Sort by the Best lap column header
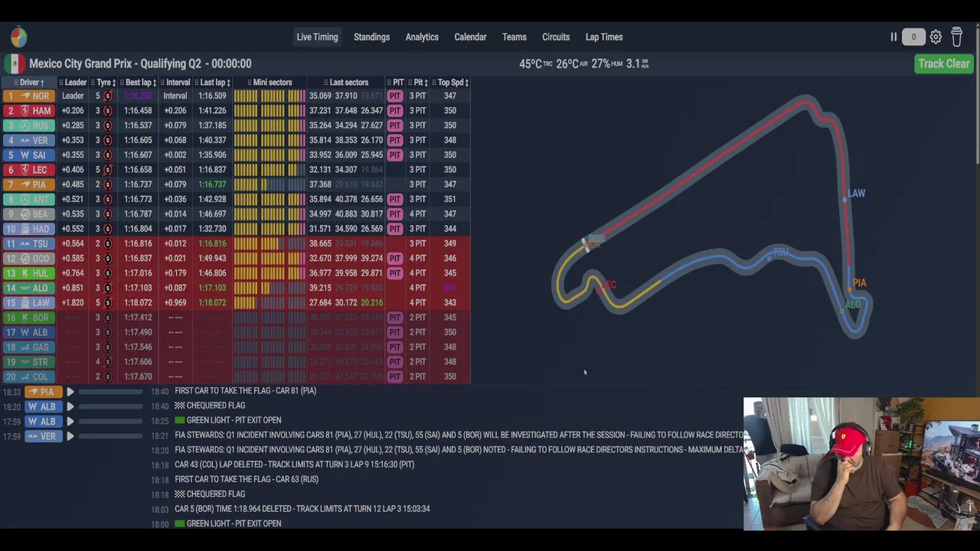 139,82
